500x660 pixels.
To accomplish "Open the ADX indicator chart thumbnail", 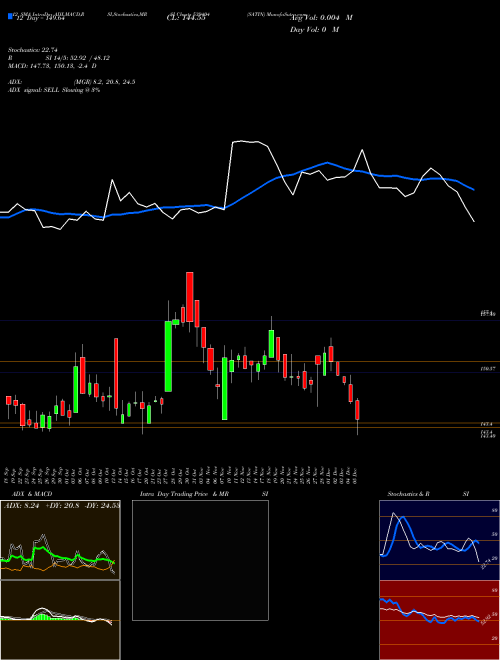I will tap(60, 540).
